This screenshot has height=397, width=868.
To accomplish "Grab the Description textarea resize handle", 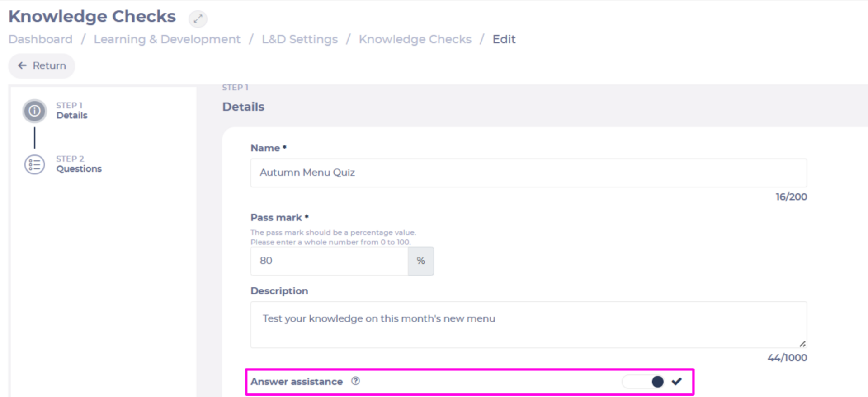I will tap(802, 344).
